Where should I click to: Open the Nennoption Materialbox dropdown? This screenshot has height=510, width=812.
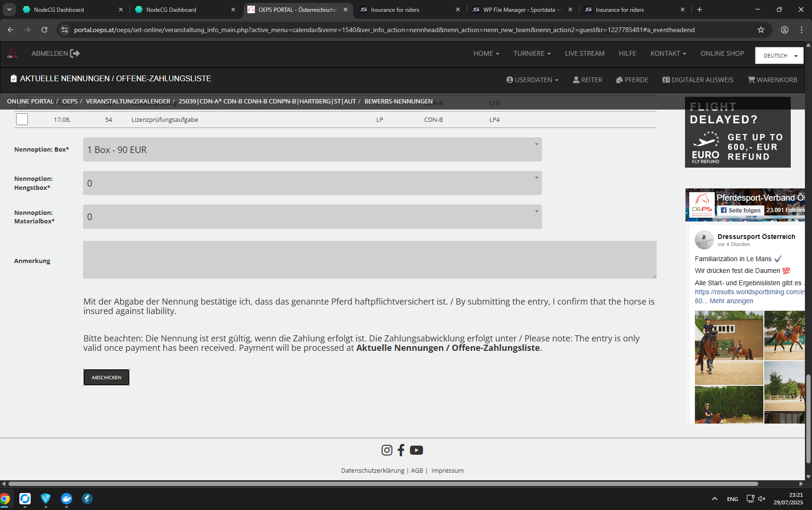(x=312, y=217)
